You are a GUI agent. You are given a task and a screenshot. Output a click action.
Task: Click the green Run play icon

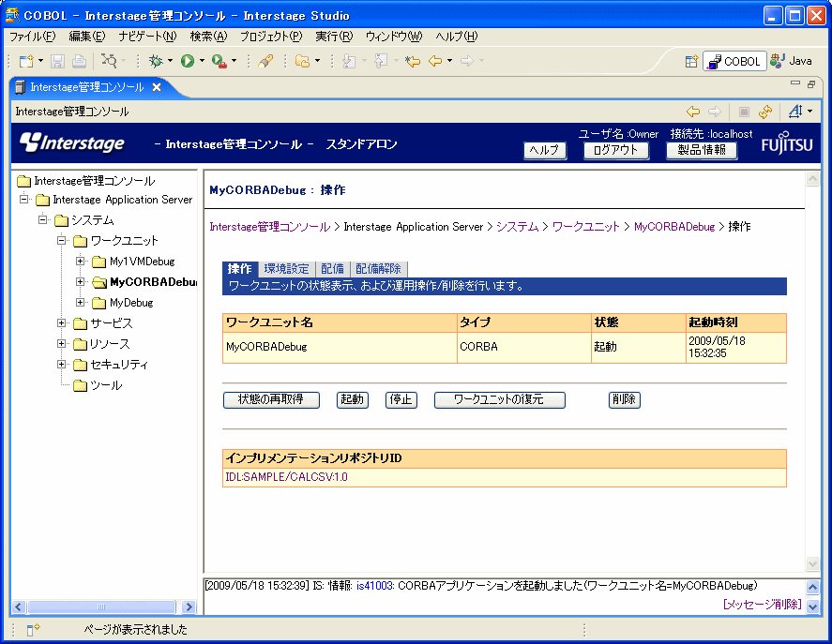click(x=188, y=62)
